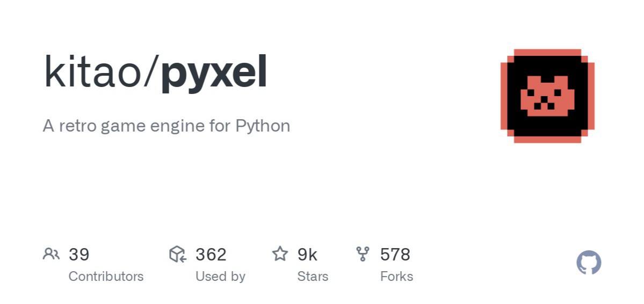
Task: Click the contributors people icon
Action: (x=51, y=254)
